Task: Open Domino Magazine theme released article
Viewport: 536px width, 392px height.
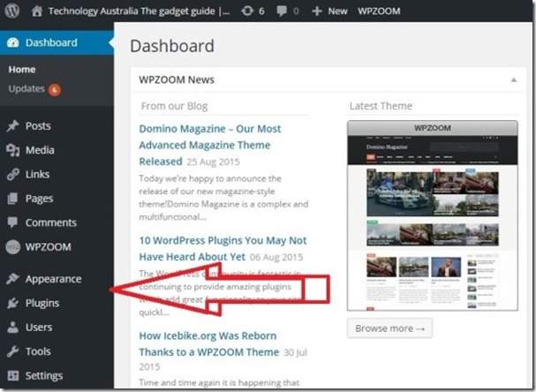Action: pyautogui.click(x=210, y=145)
